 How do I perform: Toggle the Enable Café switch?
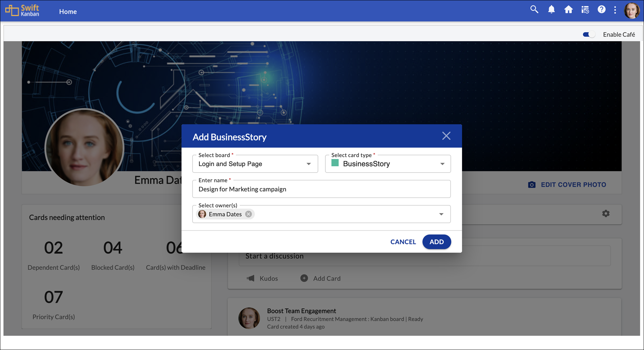(589, 34)
